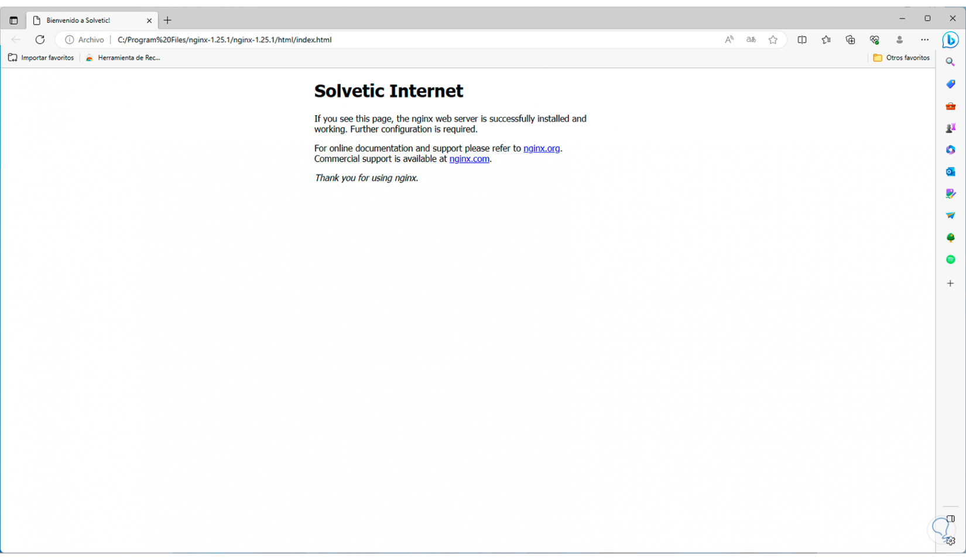Open the sidebar Drop paper plane icon
The width and height of the screenshot is (966, 560).
point(950,215)
